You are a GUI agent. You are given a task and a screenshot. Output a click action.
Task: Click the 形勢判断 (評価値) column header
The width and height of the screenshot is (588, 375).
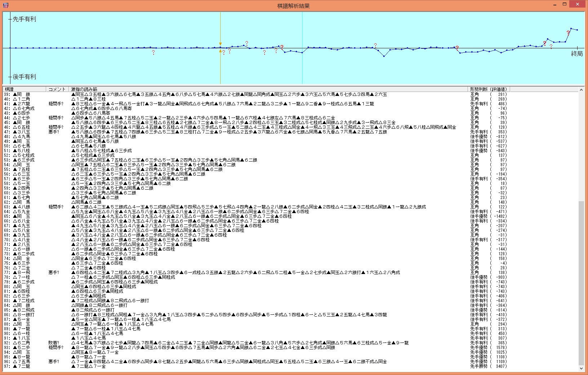tap(489, 89)
